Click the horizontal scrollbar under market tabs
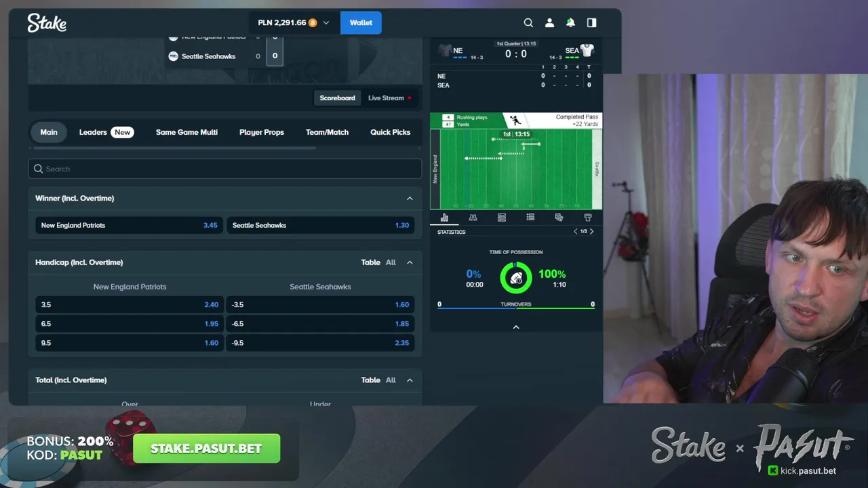 click(174, 148)
